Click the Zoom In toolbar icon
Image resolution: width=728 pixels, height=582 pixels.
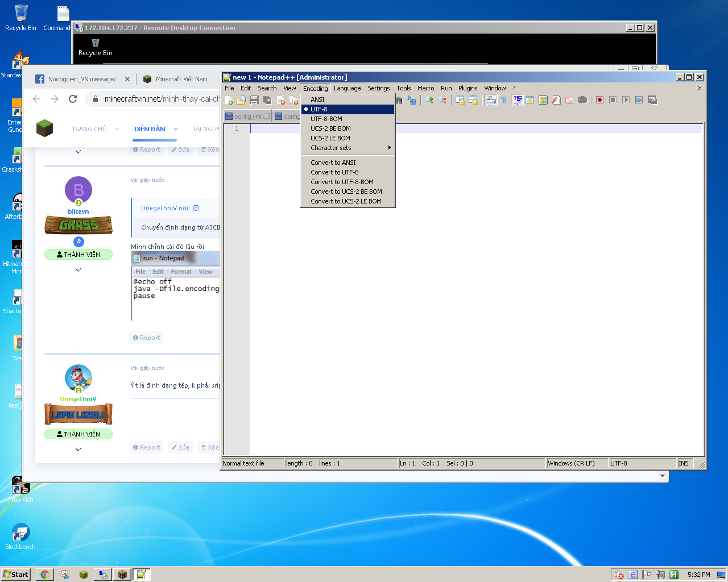tap(429, 100)
